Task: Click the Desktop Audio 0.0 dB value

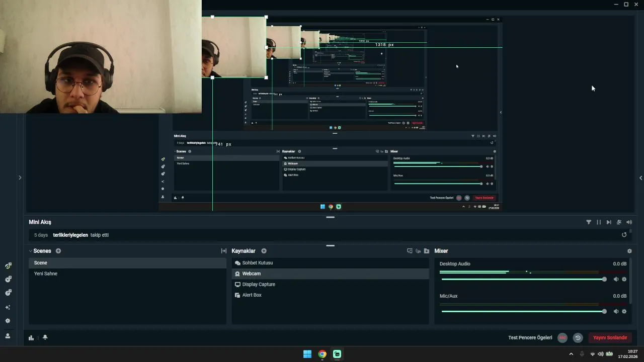Action: (620, 264)
